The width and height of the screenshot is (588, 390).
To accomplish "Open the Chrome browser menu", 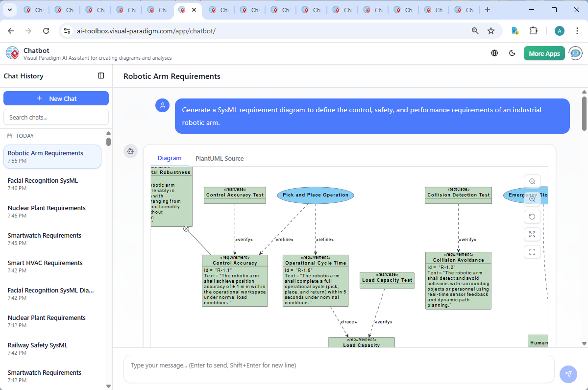I will point(577,30).
